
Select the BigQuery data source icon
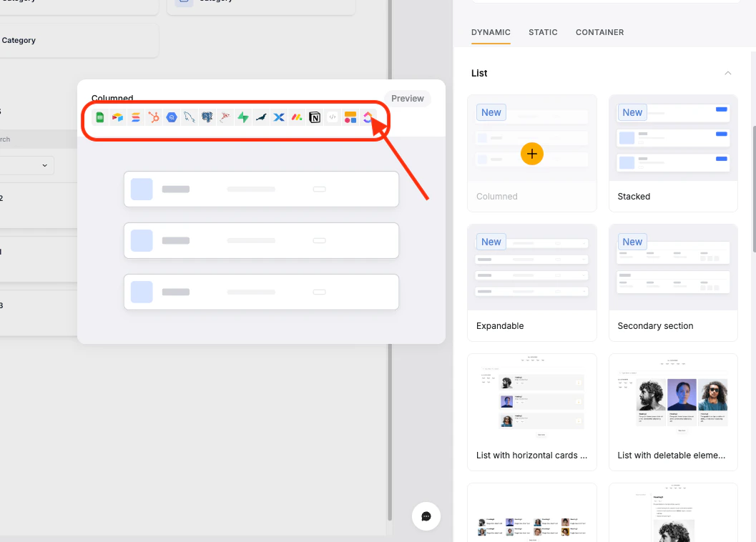click(171, 117)
